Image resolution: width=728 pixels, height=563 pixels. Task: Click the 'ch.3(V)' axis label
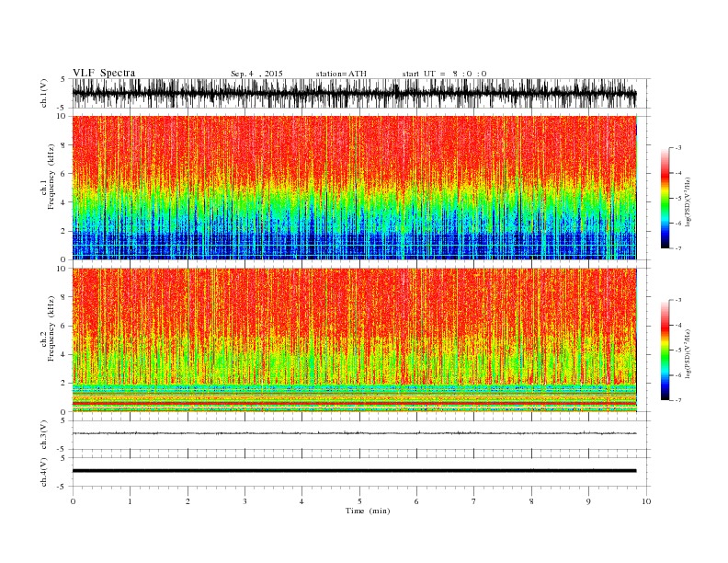(44, 435)
